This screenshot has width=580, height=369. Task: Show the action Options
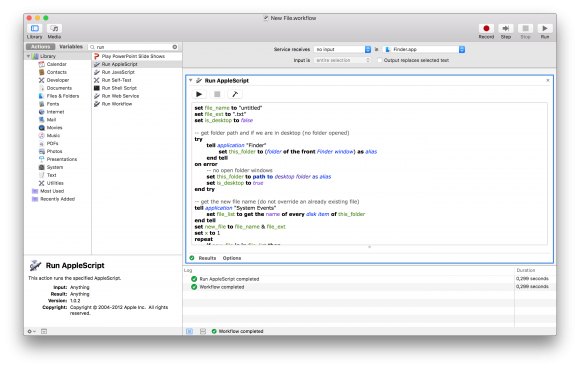[x=232, y=258]
